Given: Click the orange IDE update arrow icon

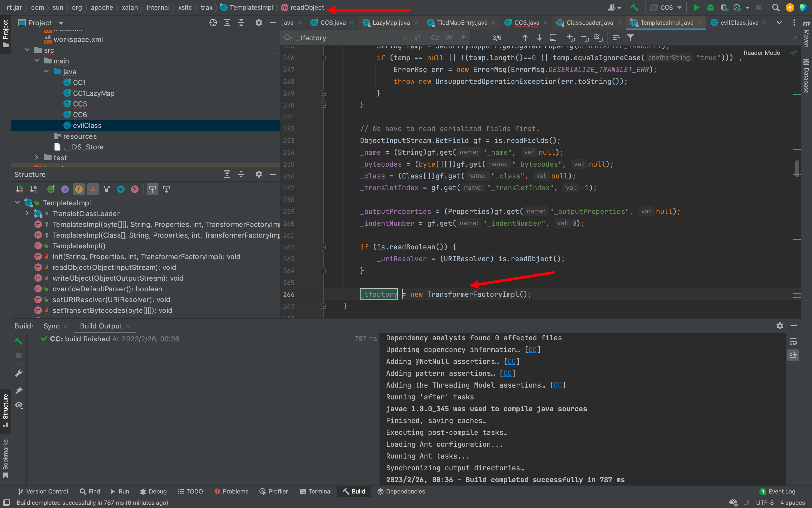Looking at the screenshot, I should 790,8.
